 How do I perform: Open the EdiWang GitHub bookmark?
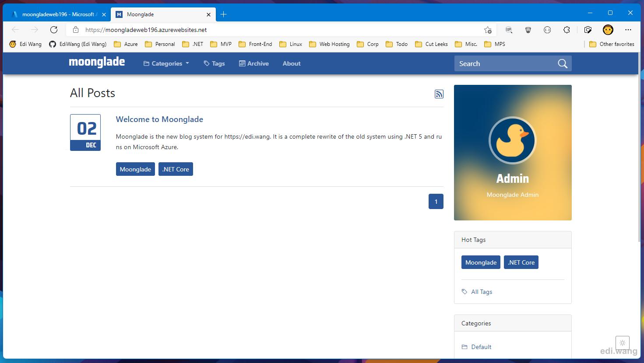pyautogui.click(x=78, y=44)
